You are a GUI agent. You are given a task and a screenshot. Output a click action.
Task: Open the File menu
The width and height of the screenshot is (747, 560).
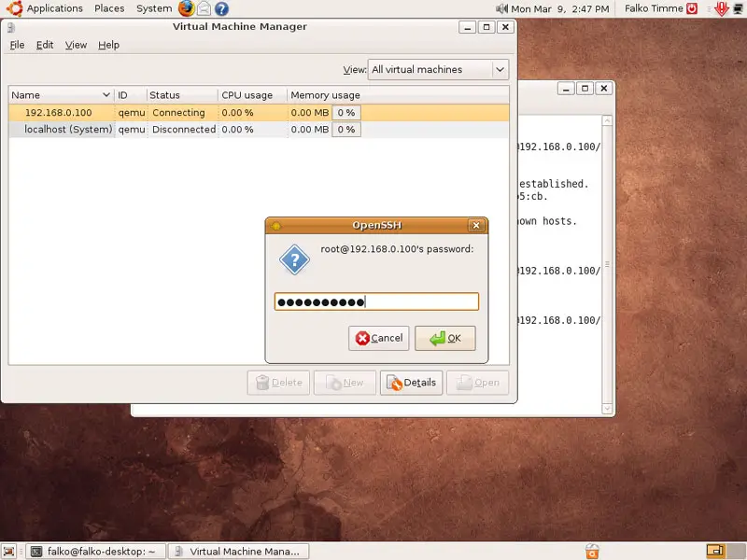click(x=17, y=45)
